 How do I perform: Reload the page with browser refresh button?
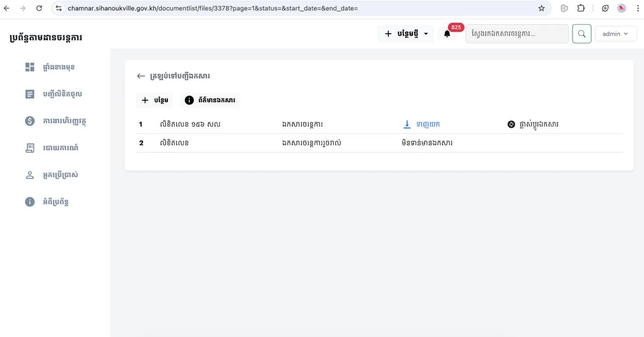39,8
